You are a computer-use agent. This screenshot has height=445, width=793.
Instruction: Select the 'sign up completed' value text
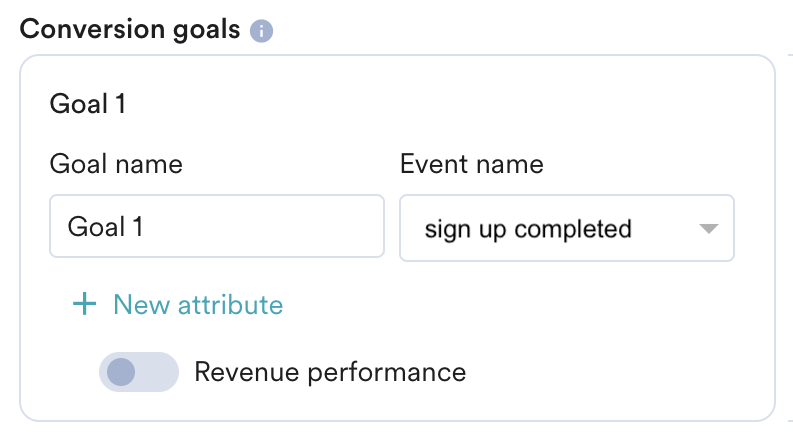(528, 229)
